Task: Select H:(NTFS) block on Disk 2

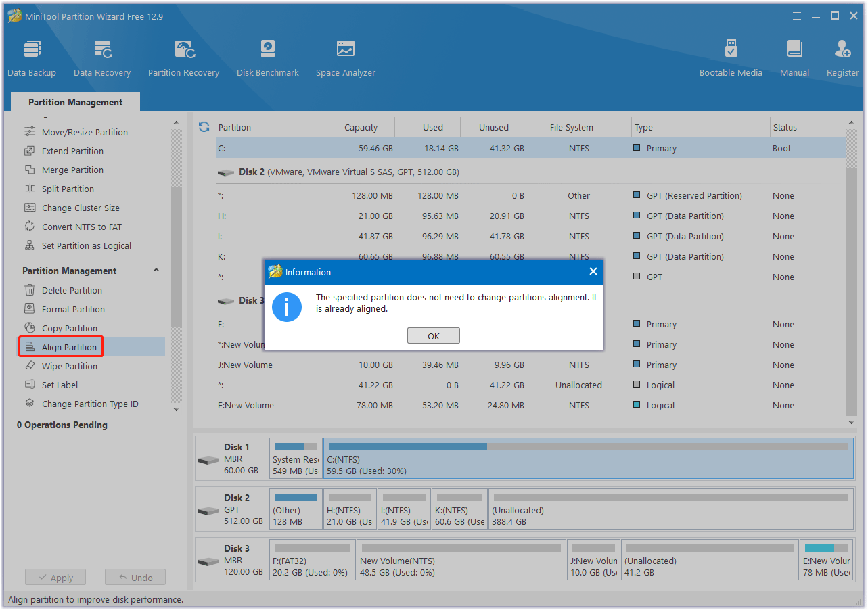Action: click(x=350, y=510)
